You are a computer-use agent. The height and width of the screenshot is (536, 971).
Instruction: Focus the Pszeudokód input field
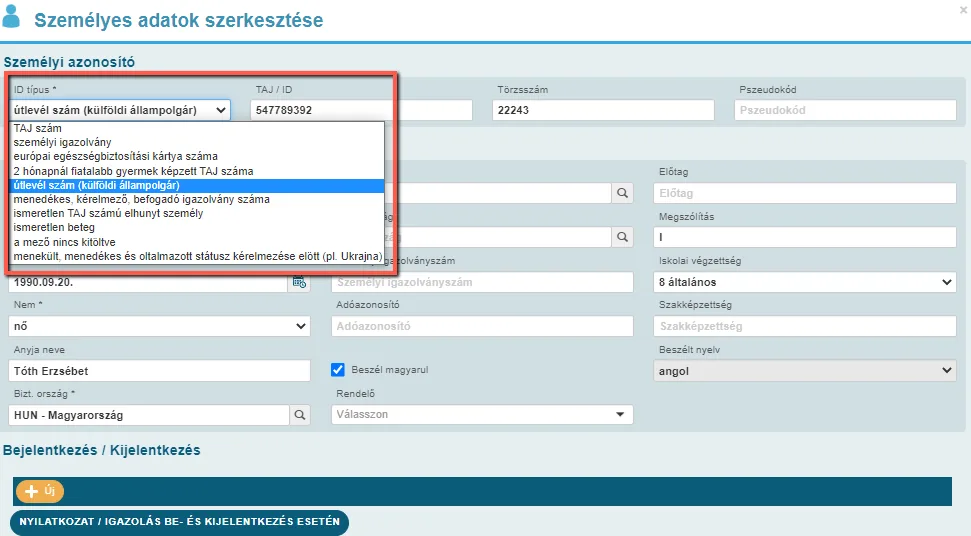pyautogui.click(x=845, y=110)
